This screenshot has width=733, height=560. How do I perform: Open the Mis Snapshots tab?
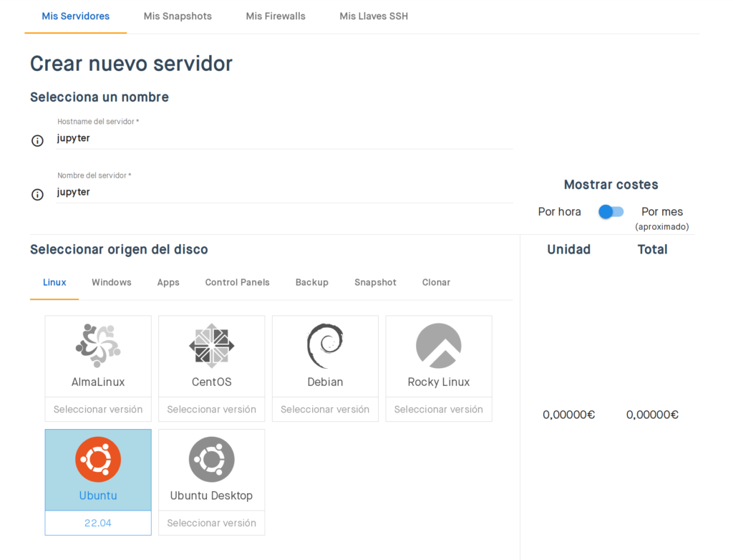[x=178, y=16]
